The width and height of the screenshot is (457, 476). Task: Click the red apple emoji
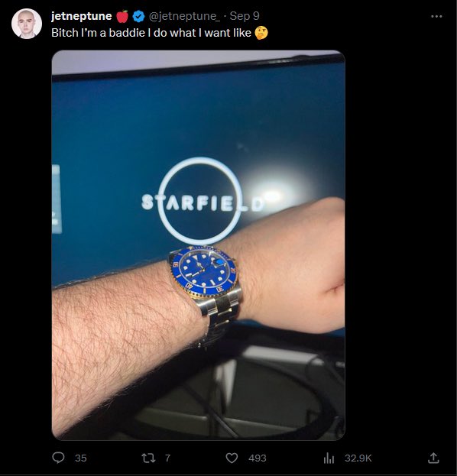click(122, 16)
